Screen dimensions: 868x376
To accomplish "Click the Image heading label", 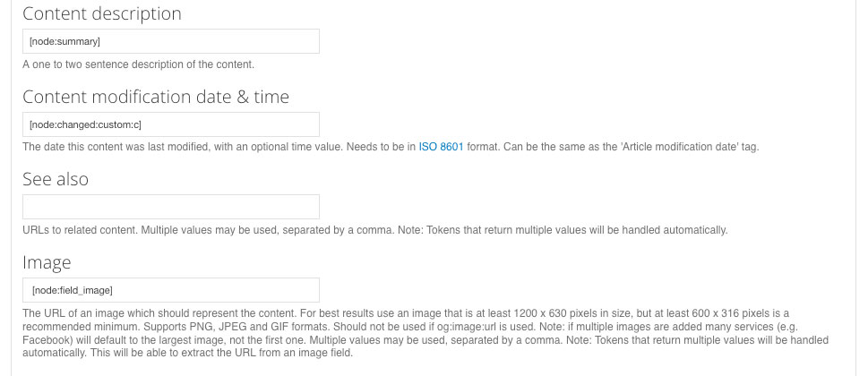I will tap(46, 262).
